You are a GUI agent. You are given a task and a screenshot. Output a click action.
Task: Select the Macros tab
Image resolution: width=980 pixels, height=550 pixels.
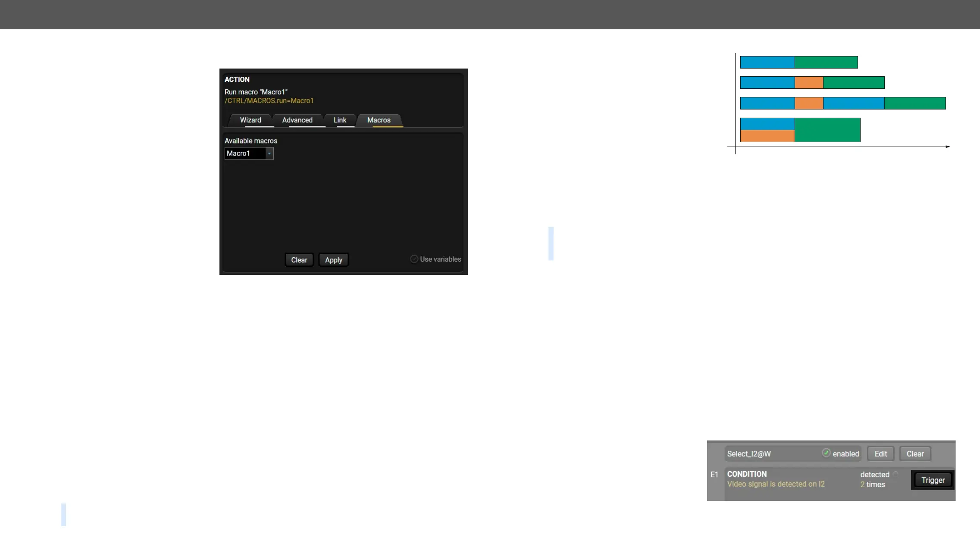(379, 120)
